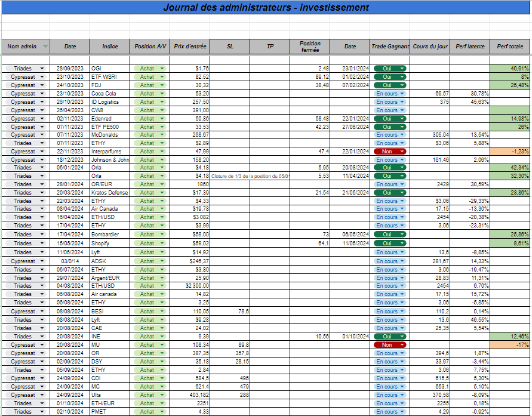Expand En cours dropdown in CDI row

(390, 378)
